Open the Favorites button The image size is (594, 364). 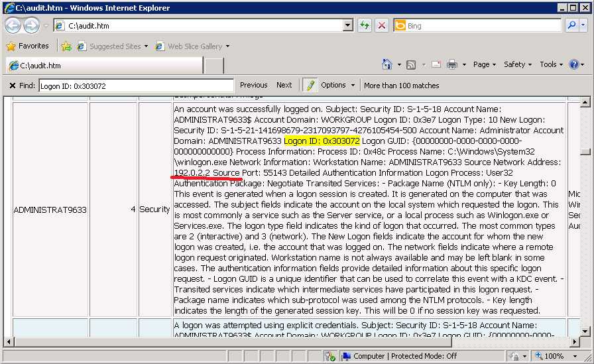tap(28, 46)
